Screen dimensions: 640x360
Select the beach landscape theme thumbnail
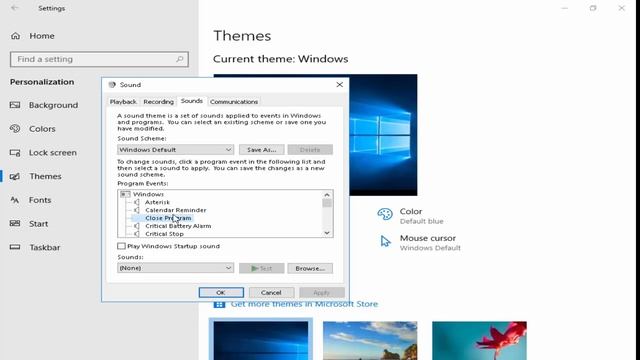[370, 340]
